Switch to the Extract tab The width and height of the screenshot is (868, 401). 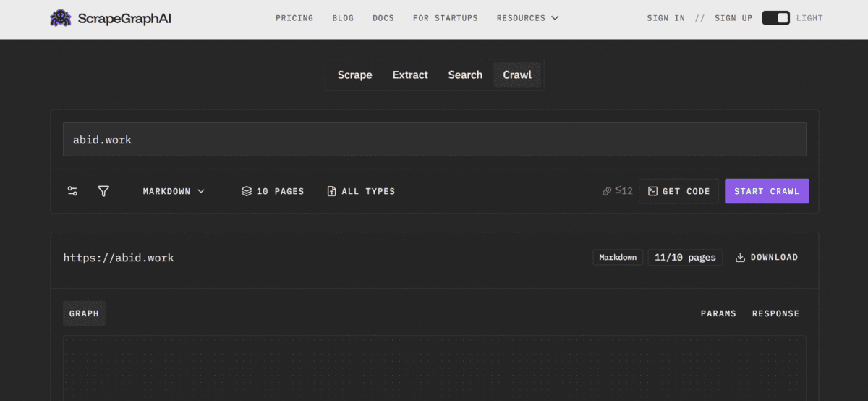410,75
